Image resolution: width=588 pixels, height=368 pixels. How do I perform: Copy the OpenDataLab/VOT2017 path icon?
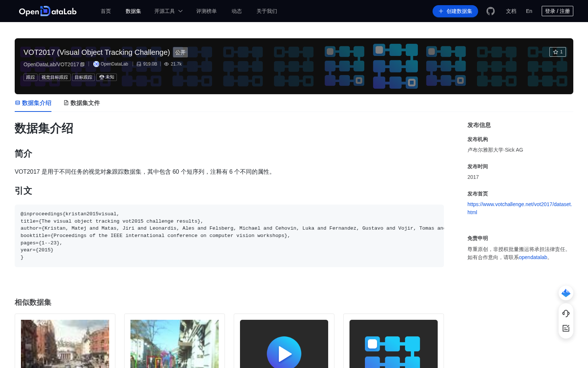(82, 64)
